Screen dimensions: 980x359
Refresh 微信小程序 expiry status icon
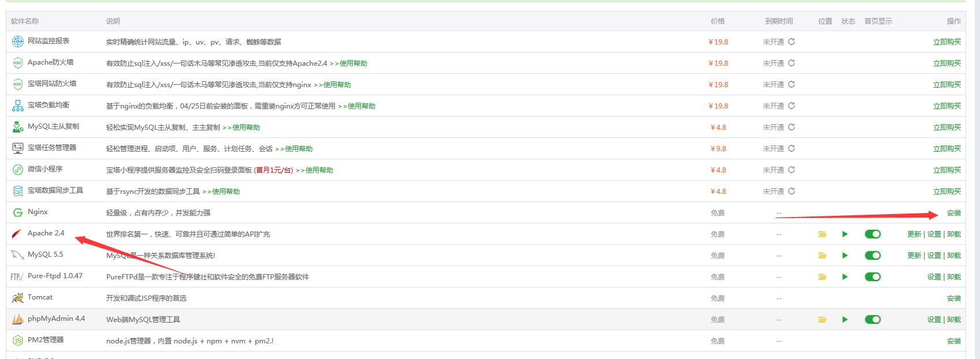[x=792, y=170]
